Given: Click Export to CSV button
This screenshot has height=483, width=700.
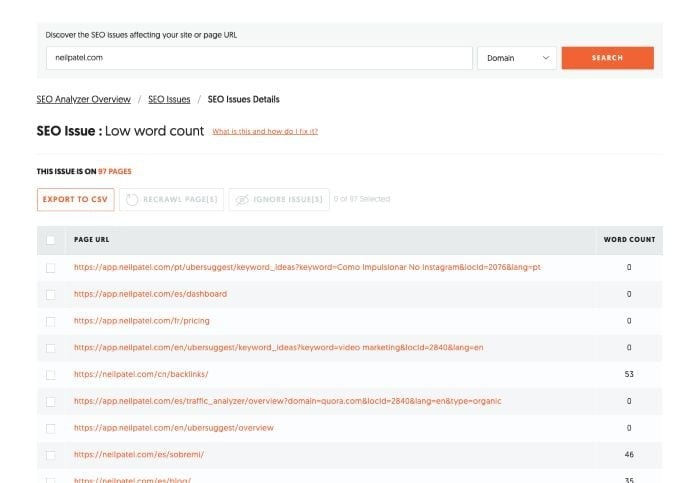Looking at the screenshot, I should point(75,200).
